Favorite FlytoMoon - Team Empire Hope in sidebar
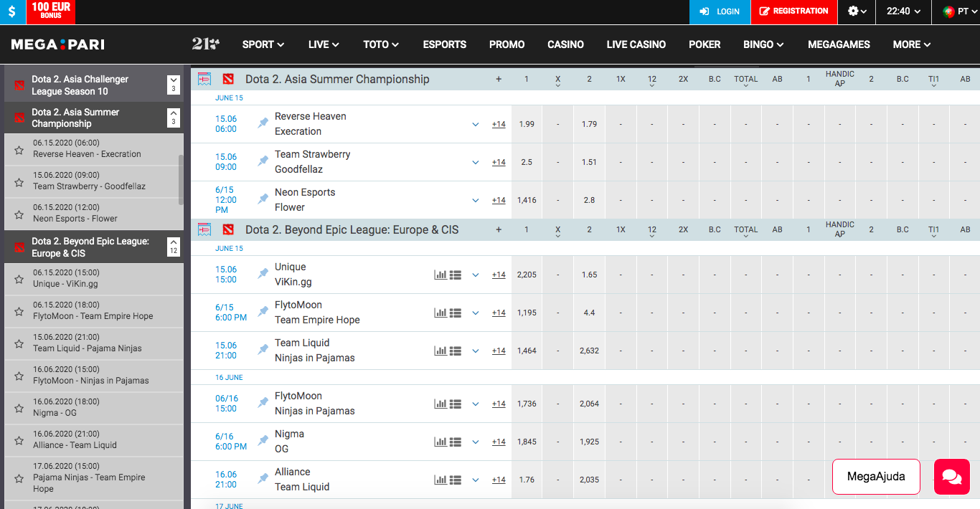980x509 pixels. tap(19, 312)
